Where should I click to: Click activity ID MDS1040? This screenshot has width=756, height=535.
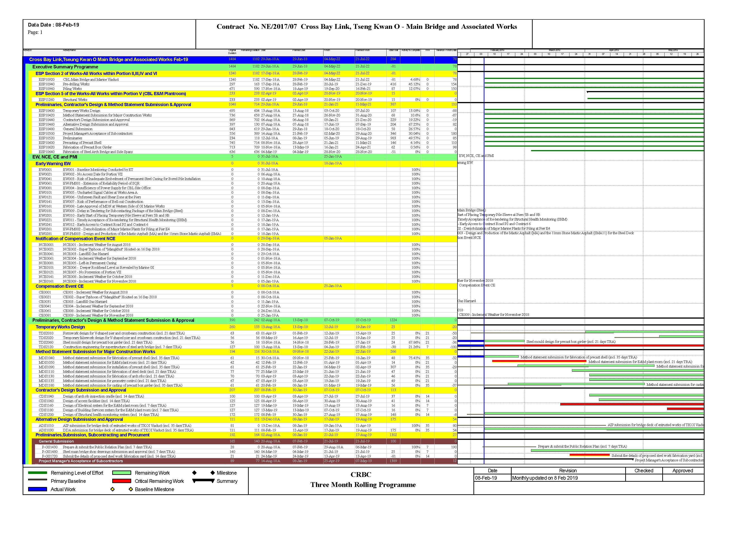pyautogui.click(x=46, y=358)
